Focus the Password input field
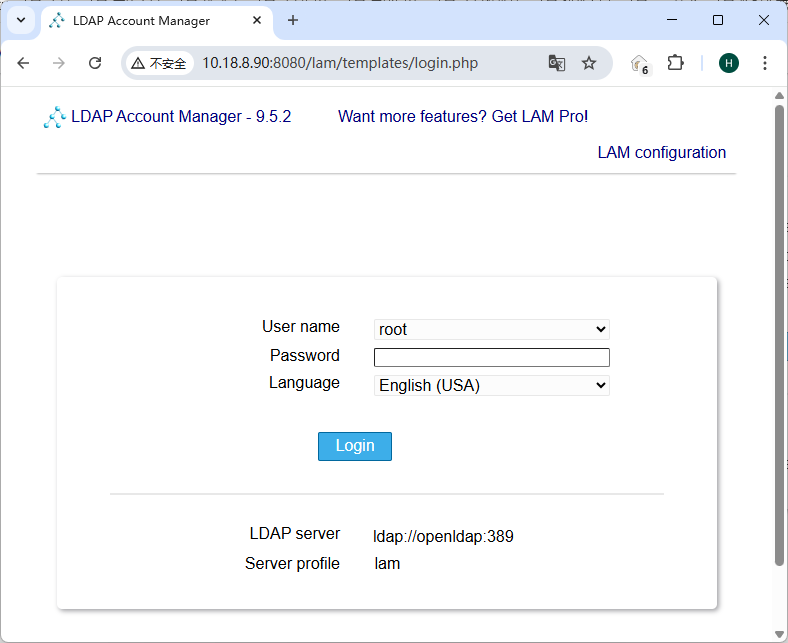The image size is (788, 643). pyautogui.click(x=491, y=357)
